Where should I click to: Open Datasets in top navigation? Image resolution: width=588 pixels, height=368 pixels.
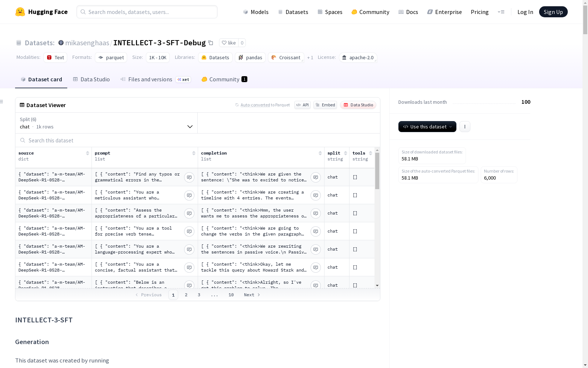(x=293, y=12)
